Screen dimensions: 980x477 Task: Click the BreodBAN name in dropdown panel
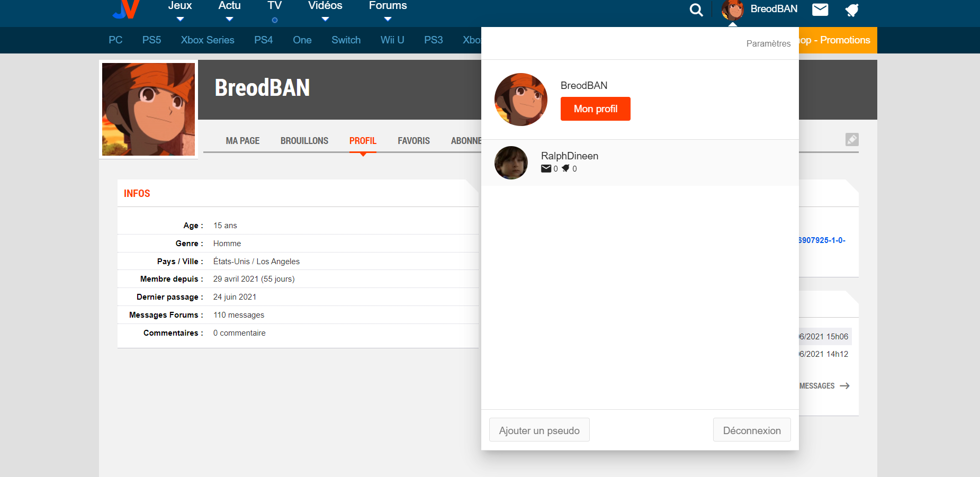click(x=584, y=86)
